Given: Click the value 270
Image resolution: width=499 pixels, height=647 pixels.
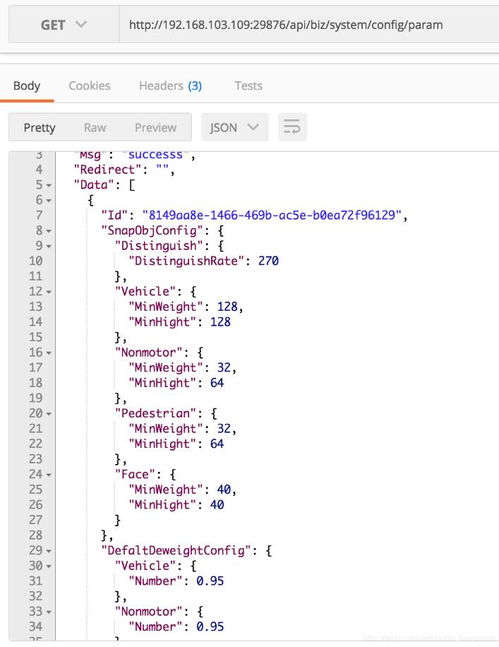Looking at the screenshot, I should pyautogui.click(x=268, y=261).
